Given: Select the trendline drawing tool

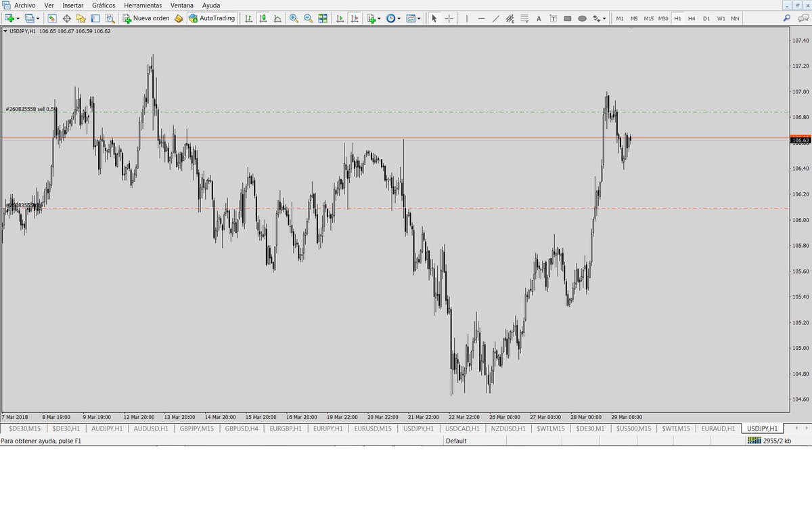Looking at the screenshot, I should 496,18.
